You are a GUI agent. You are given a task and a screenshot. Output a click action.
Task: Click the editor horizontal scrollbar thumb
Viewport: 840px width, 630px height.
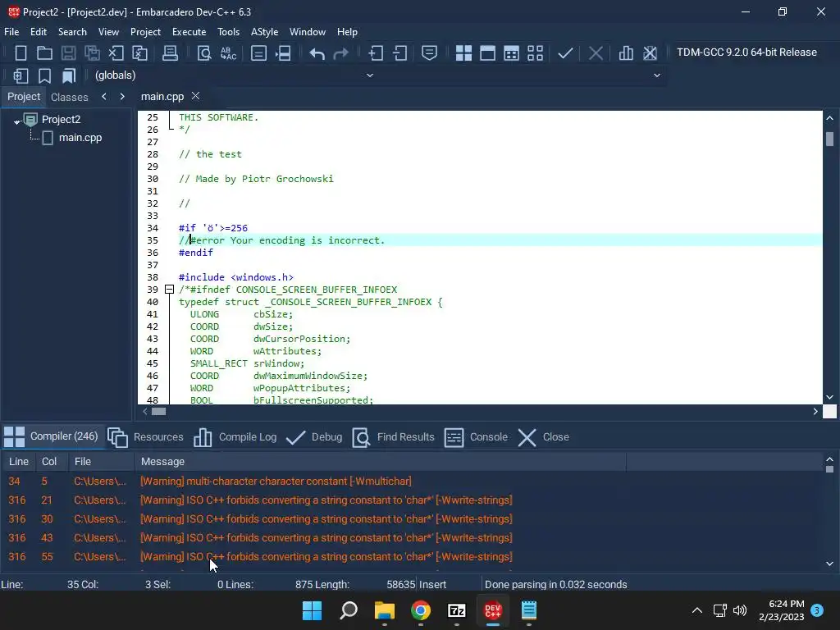click(x=158, y=412)
